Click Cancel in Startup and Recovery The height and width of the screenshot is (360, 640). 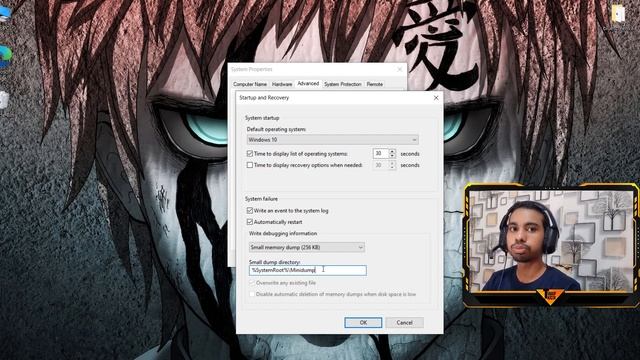coord(404,322)
